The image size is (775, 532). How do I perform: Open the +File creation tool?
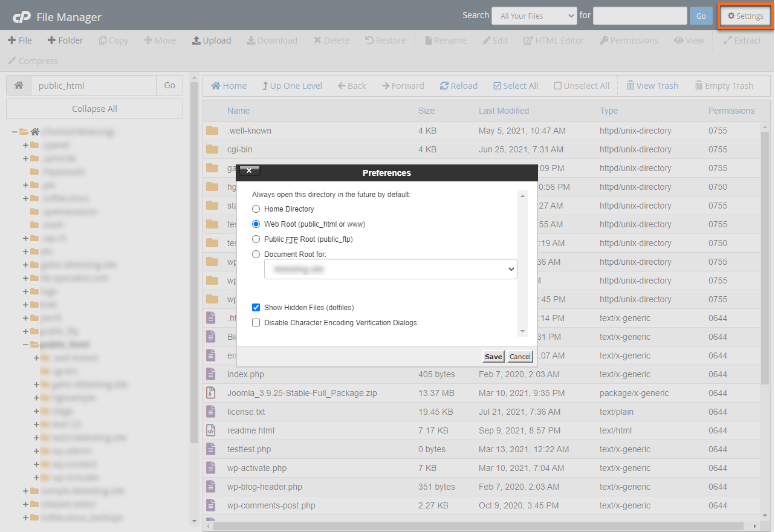(x=20, y=40)
